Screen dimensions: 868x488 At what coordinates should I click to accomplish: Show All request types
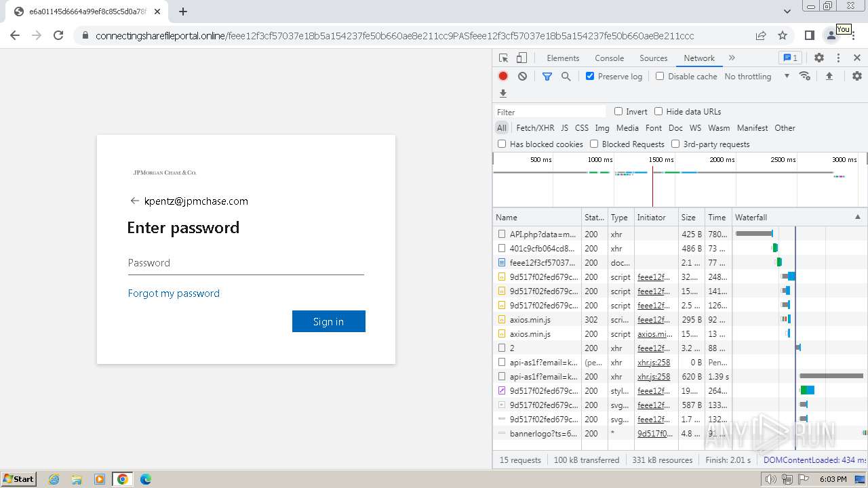(x=502, y=127)
